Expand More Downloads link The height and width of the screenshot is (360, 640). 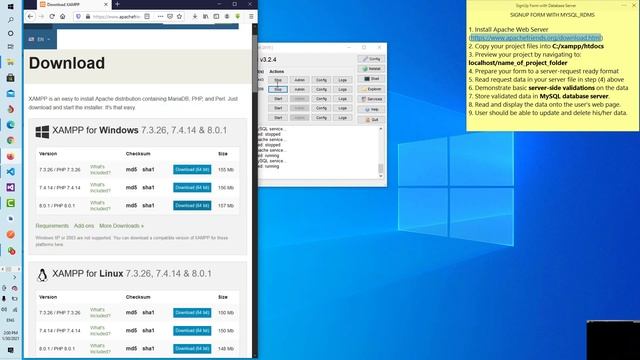pos(121,226)
